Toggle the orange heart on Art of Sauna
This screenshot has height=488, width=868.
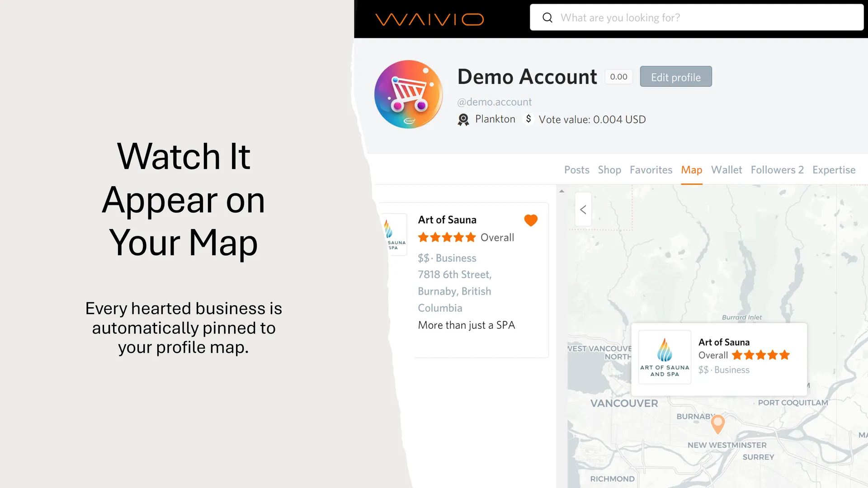click(x=531, y=220)
